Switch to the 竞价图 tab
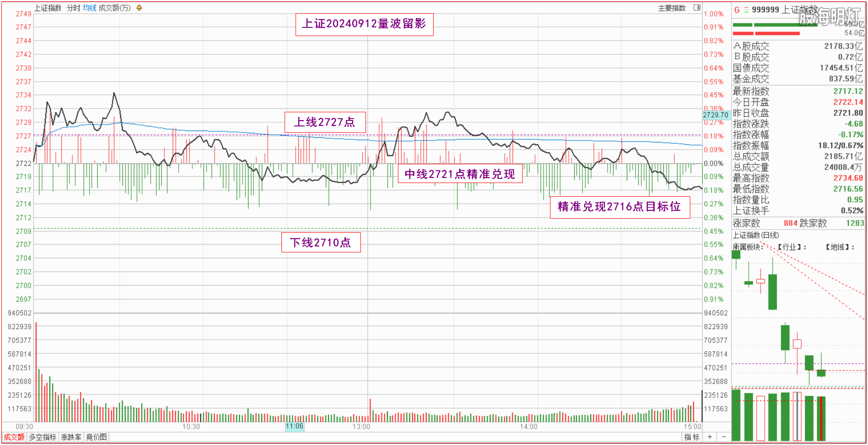Viewport: 868px width, 445px height. (96, 437)
